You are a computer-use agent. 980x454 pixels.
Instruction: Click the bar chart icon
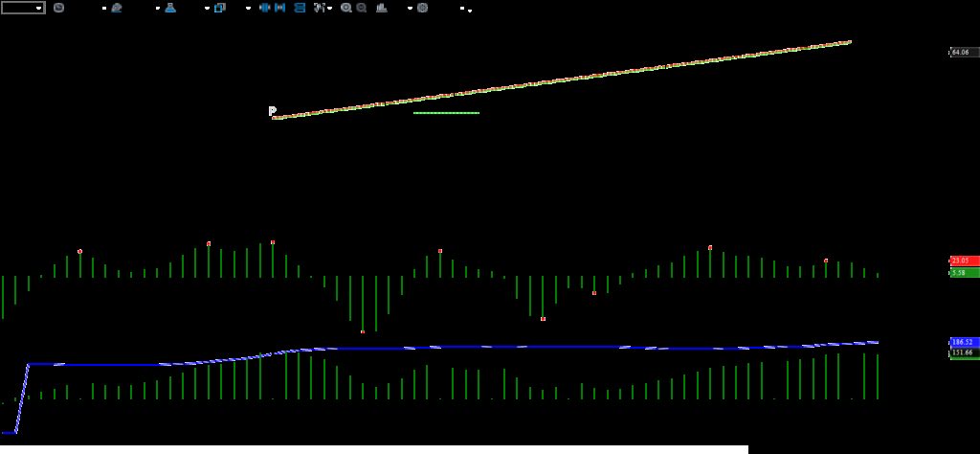click(x=382, y=8)
